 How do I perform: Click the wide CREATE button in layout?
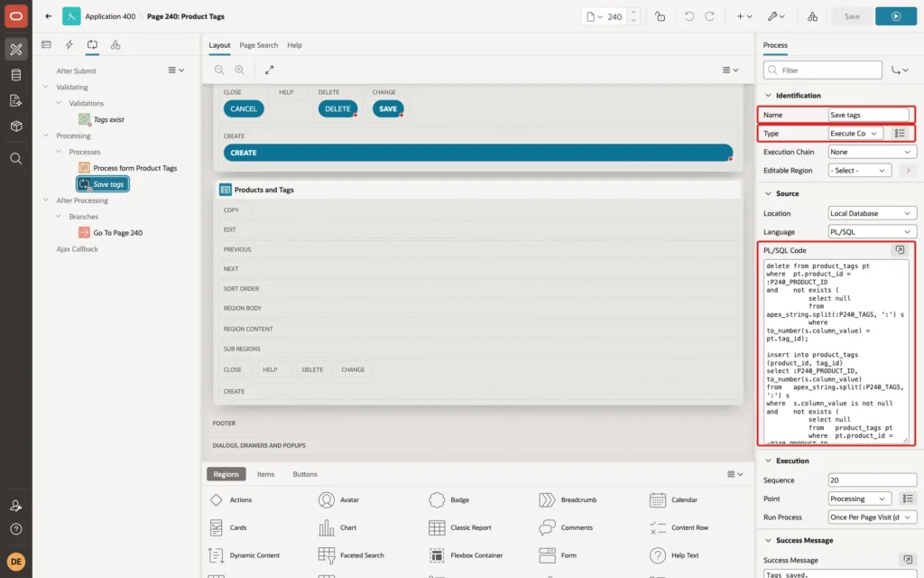point(478,153)
